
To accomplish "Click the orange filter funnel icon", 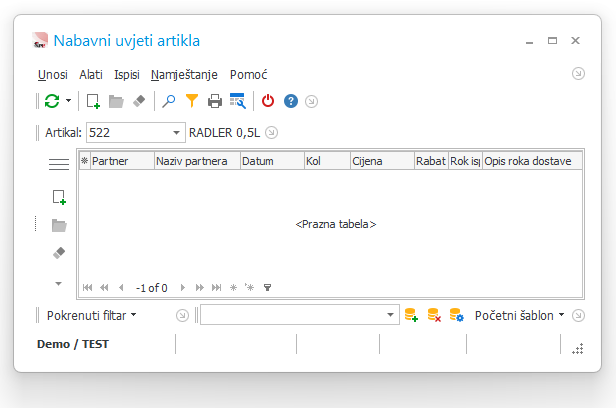I will 192,101.
